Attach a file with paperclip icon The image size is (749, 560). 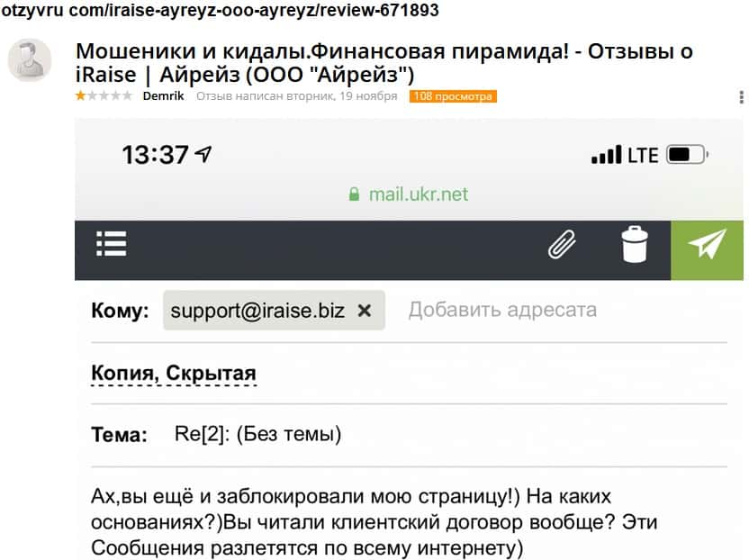tap(562, 244)
